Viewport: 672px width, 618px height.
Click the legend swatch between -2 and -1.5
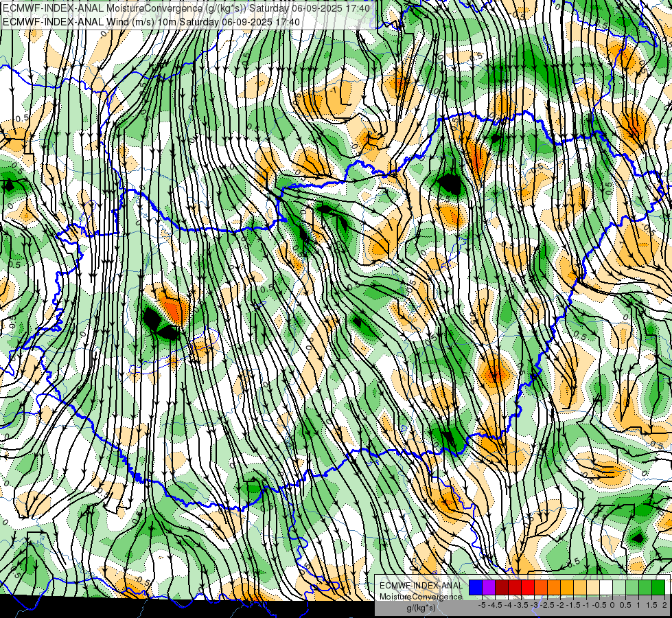[x=567, y=587]
